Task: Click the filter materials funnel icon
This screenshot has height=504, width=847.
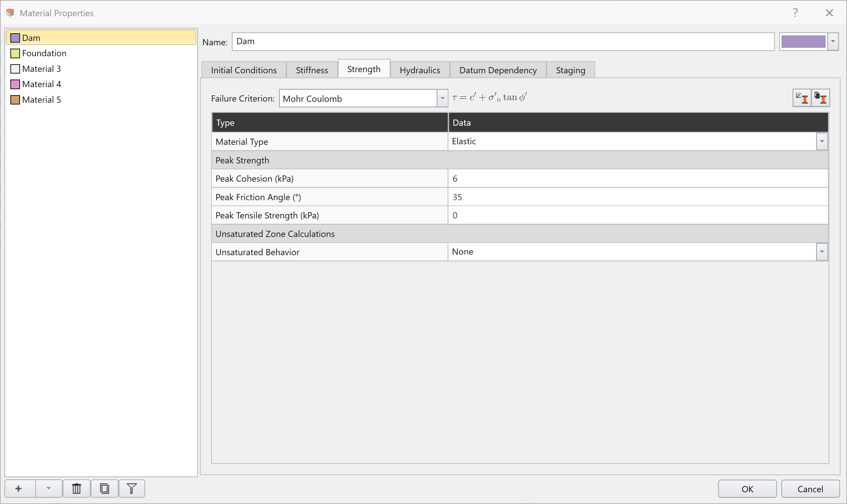Action: point(132,488)
